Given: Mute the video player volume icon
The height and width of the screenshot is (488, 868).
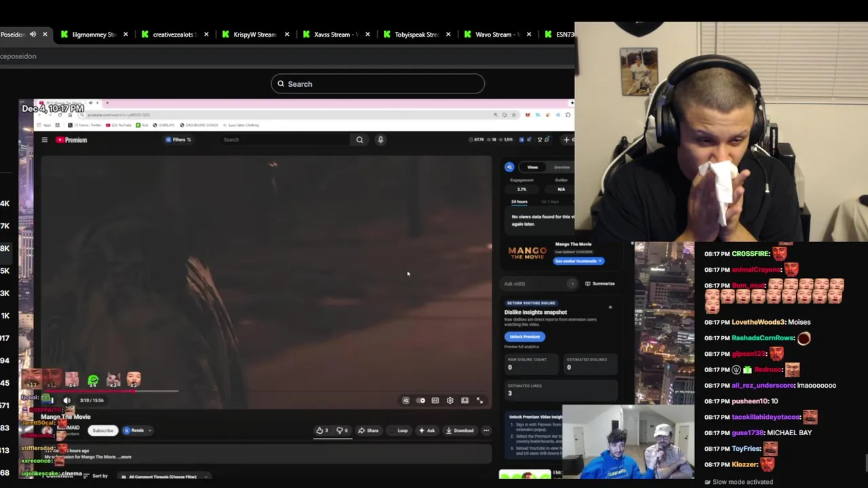Looking at the screenshot, I should 66,401.
